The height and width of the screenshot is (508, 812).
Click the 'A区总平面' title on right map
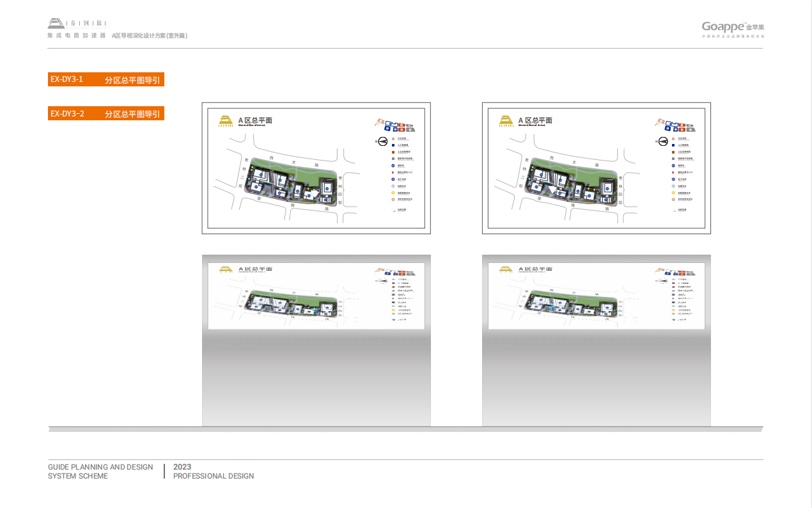536,120
